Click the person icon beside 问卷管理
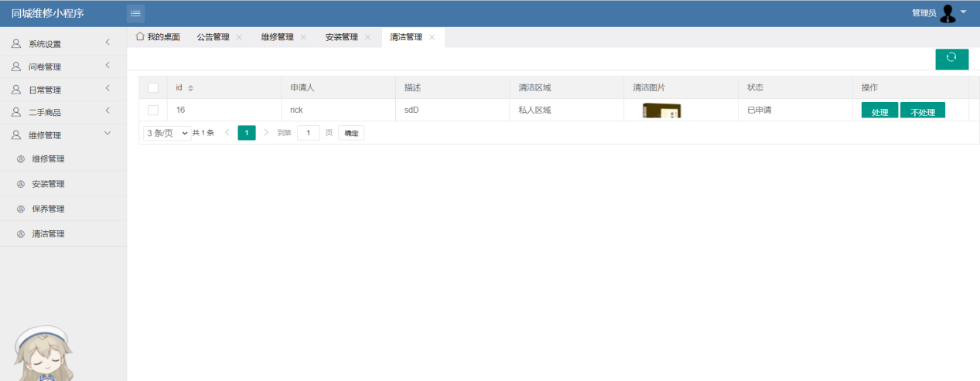This screenshot has width=980, height=381. [x=16, y=67]
